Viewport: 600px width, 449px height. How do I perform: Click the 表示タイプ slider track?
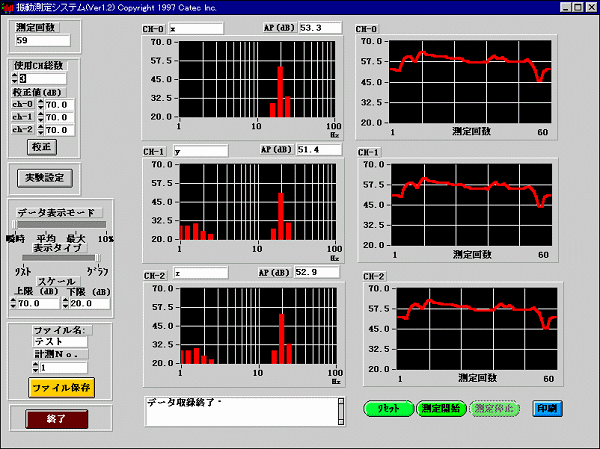click(x=61, y=258)
